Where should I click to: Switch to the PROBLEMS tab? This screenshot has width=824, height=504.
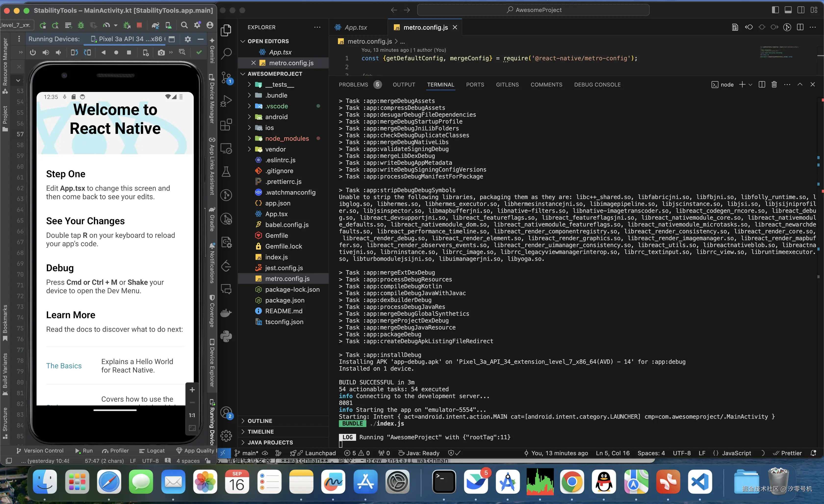coord(353,85)
